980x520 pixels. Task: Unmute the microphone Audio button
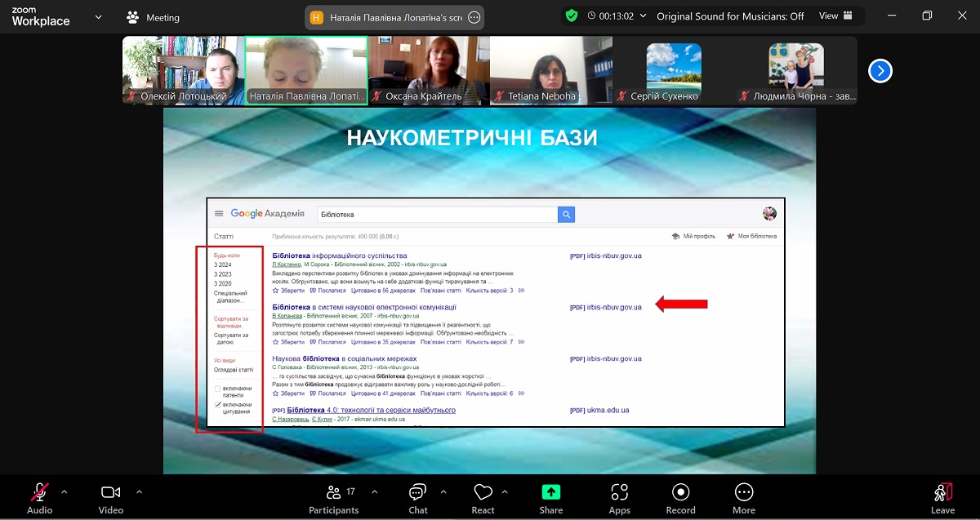coord(39,492)
